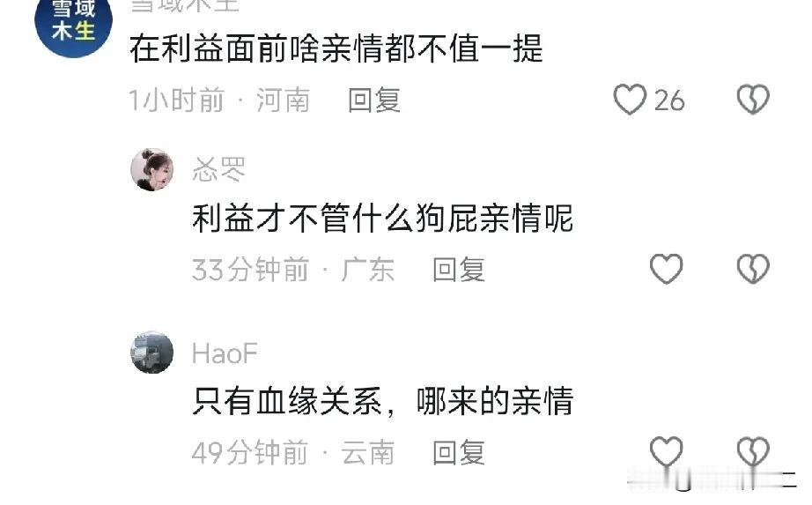
Task: Tap the 26 like count number
Action: click(x=669, y=100)
